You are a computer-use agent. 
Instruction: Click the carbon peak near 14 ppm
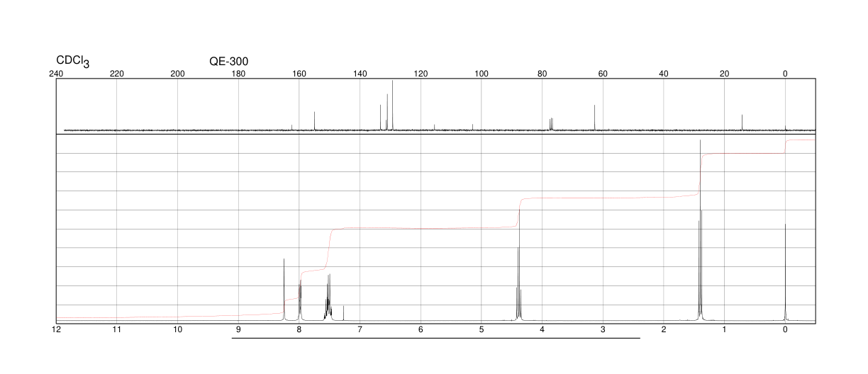click(x=742, y=123)
